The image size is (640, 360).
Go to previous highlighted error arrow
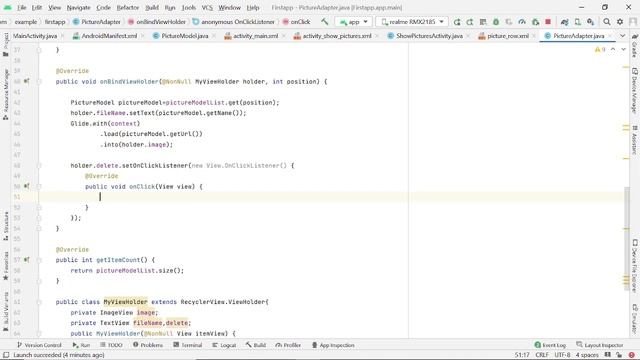click(613, 49)
